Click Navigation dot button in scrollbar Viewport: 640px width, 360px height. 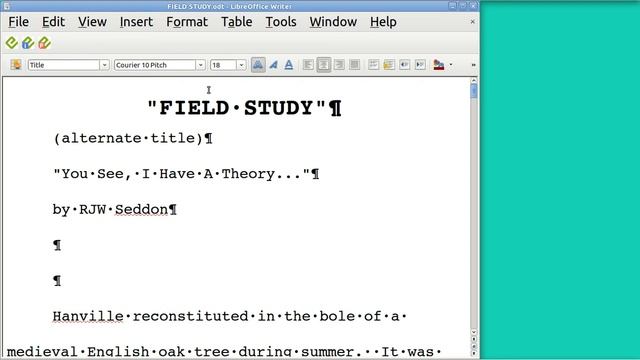[474, 346]
